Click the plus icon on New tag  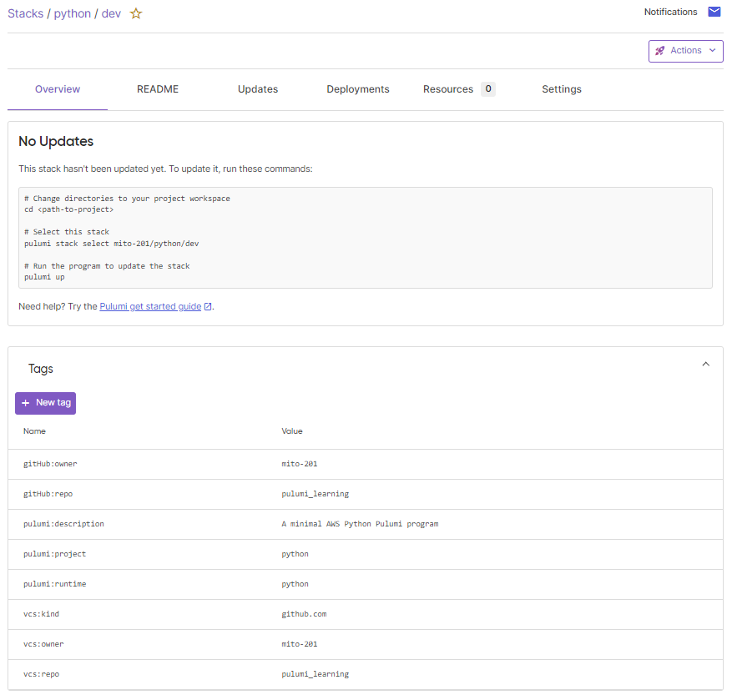tap(25, 403)
